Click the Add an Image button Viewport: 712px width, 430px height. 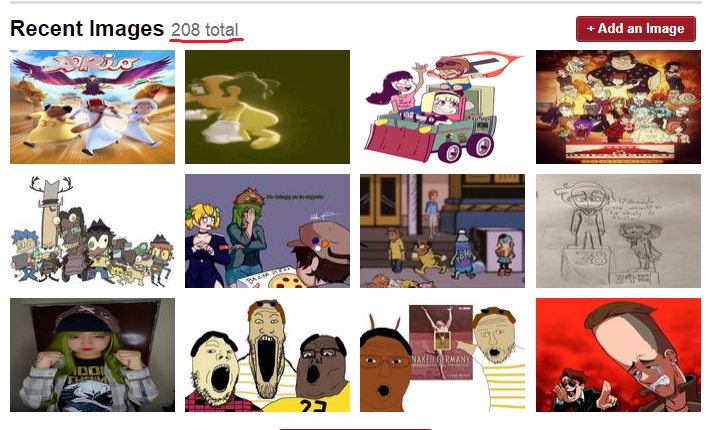click(x=636, y=29)
